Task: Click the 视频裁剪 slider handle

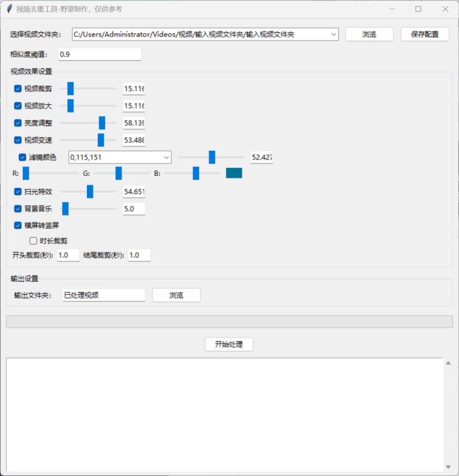Action: click(71, 89)
